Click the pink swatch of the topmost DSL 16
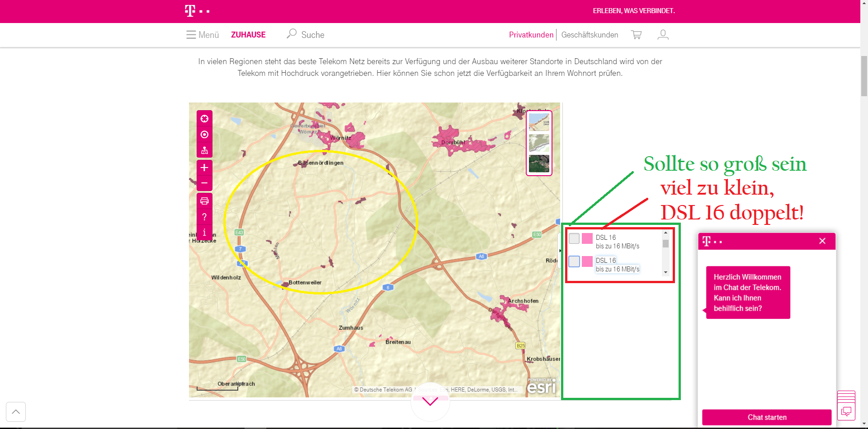This screenshot has width=868, height=429. pos(587,238)
